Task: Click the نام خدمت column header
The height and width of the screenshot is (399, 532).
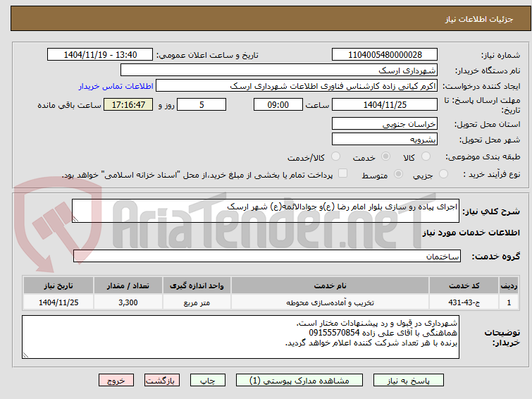Action: coord(330,286)
